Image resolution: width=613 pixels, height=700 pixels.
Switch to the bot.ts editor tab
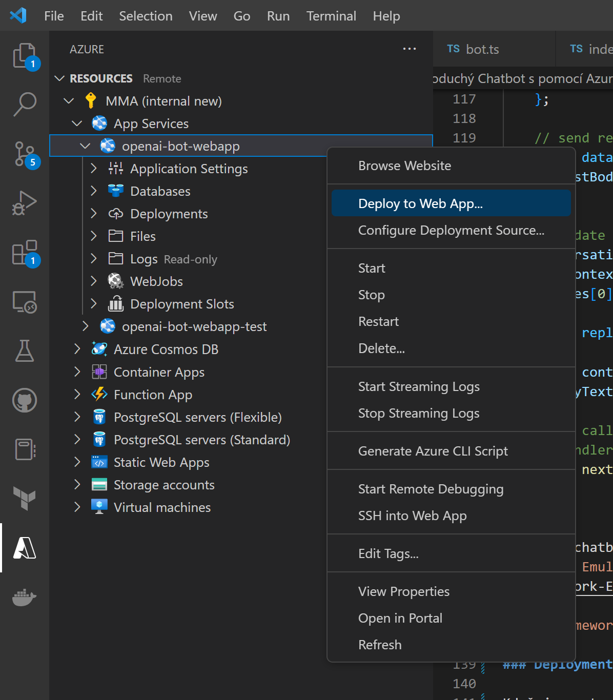(x=494, y=49)
